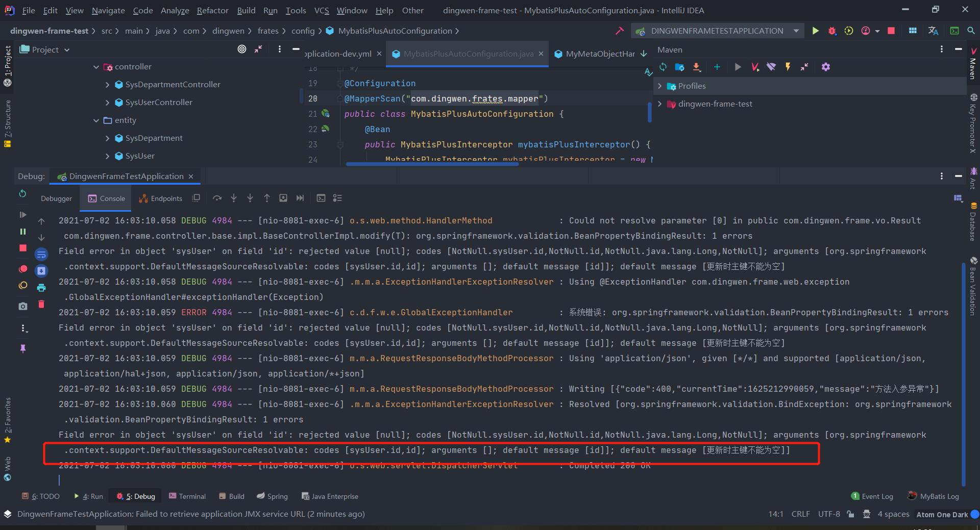Viewport: 980px width, 530px height.
Task: Build project with the hammer icon
Action: click(x=619, y=31)
